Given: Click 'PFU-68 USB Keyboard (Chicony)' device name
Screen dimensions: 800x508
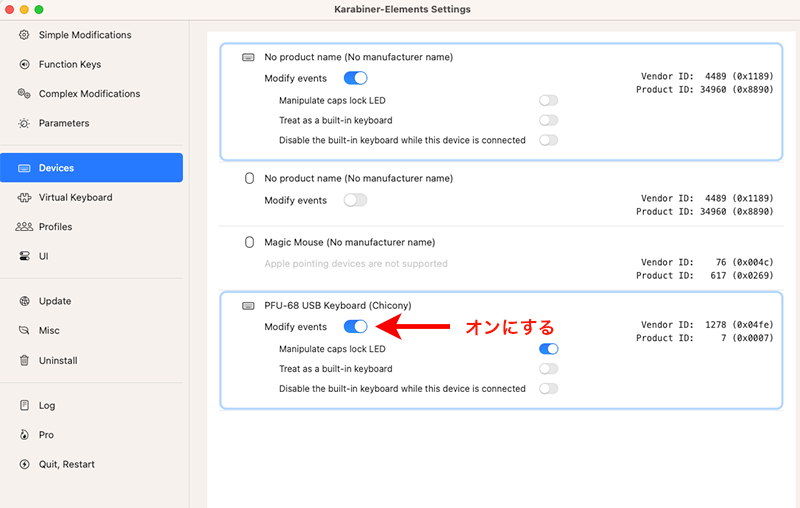Looking at the screenshot, I should point(338,306).
